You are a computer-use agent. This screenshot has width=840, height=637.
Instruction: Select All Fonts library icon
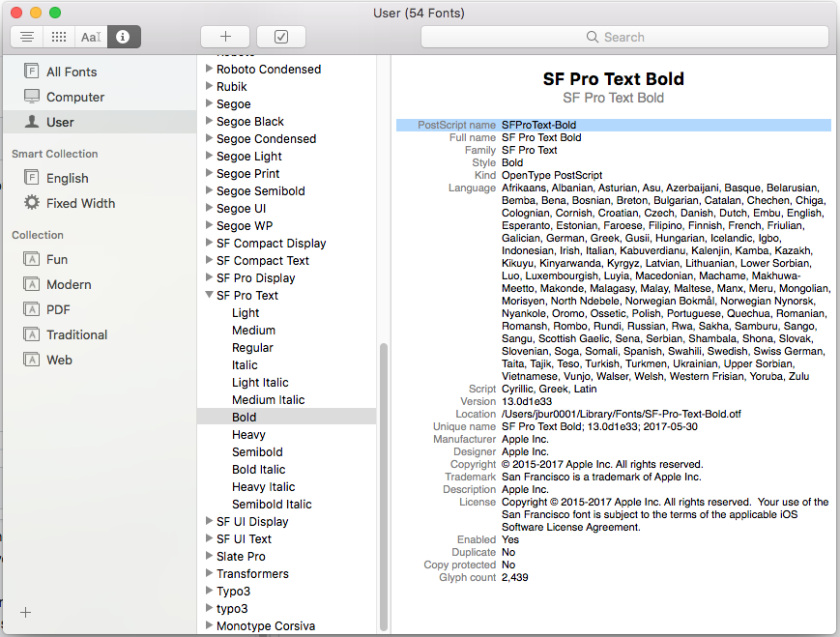click(x=32, y=71)
